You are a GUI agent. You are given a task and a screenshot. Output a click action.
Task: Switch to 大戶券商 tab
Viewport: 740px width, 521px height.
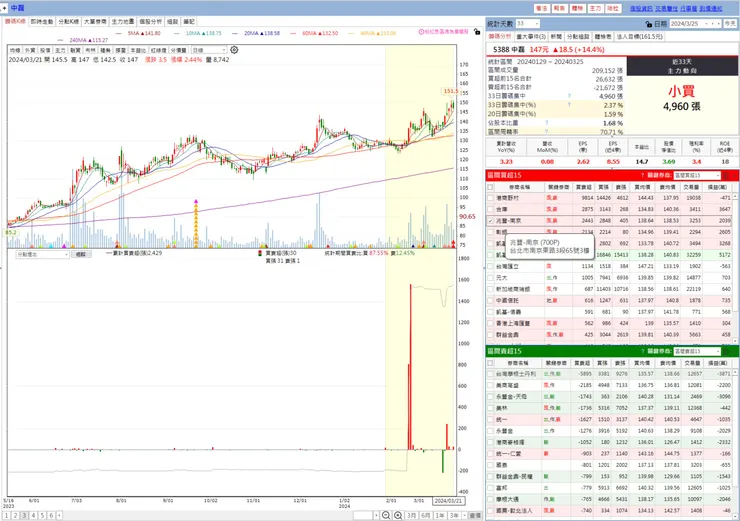(95, 22)
